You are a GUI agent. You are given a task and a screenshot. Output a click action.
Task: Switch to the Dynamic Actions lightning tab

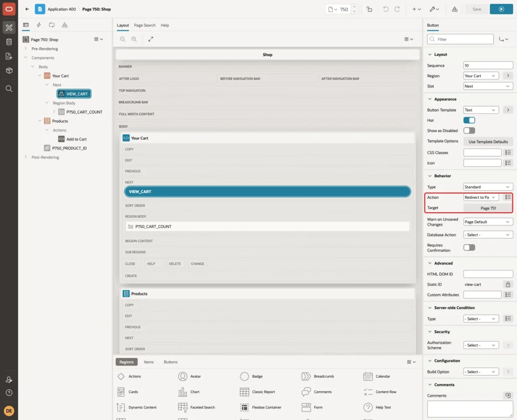click(x=38, y=25)
